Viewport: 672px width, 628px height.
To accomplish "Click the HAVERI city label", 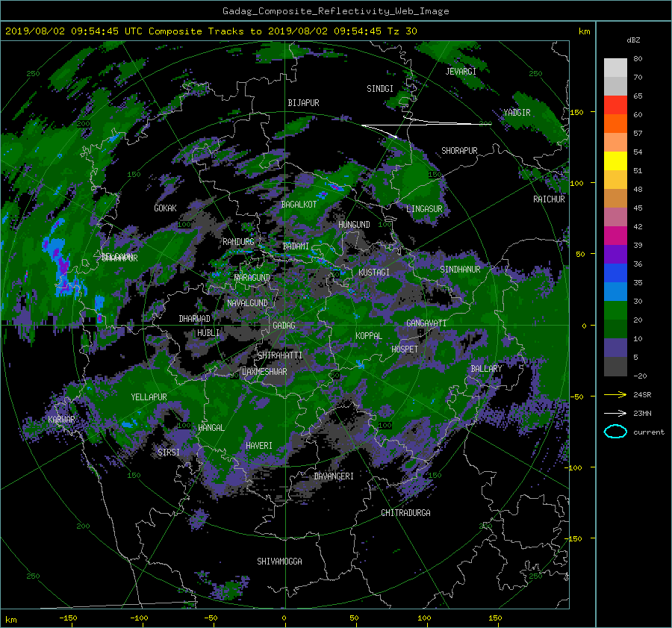I will click(259, 446).
